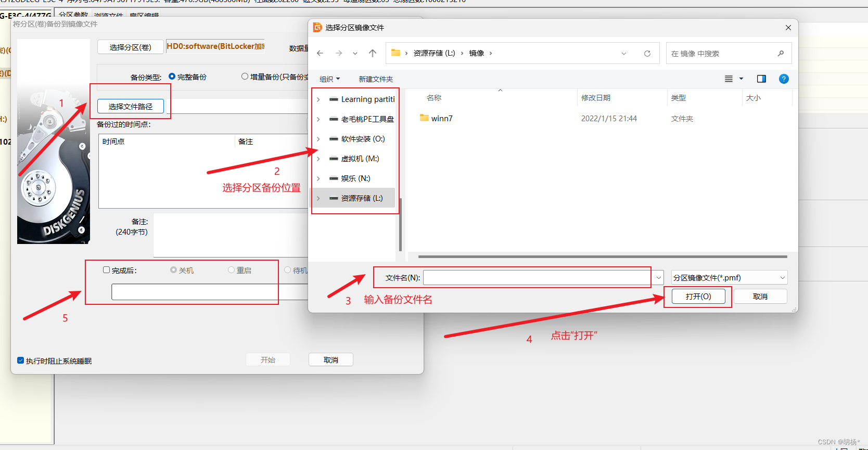Click the file list horizontal scrollbar
868x450 pixels.
(603, 256)
